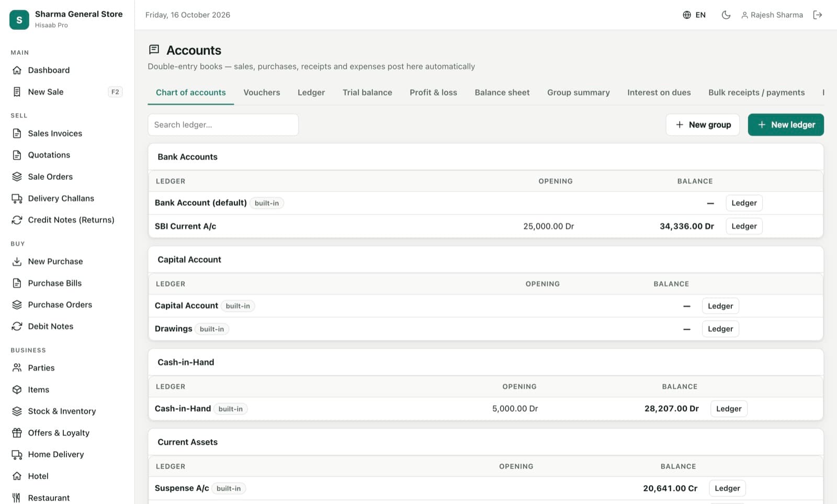Open Rajesh Sharma user profile

[x=772, y=15]
